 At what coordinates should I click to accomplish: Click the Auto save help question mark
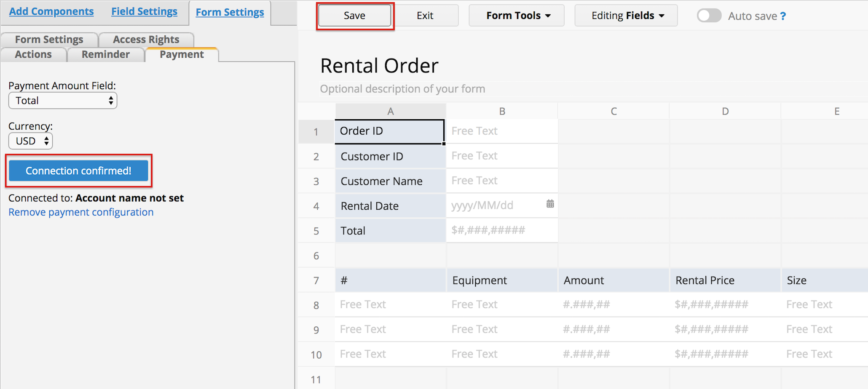(x=783, y=16)
